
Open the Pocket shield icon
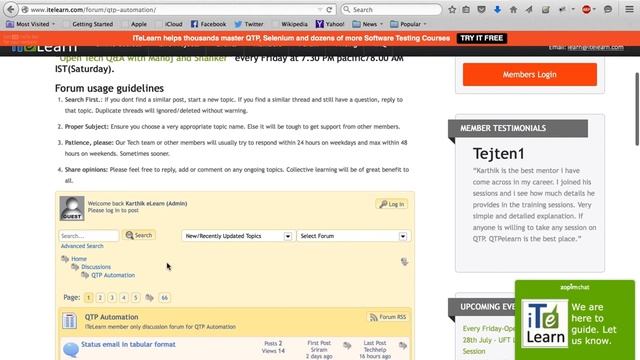pyautogui.click(x=482, y=9)
